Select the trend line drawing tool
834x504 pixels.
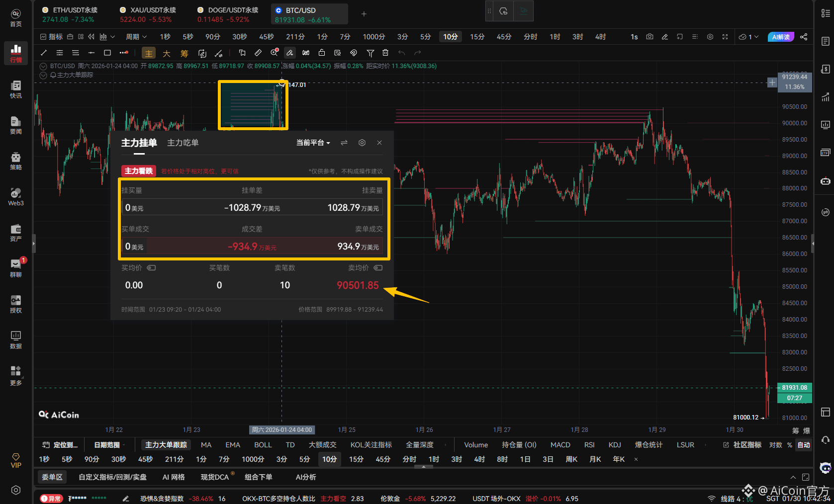[x=44, y=53]
